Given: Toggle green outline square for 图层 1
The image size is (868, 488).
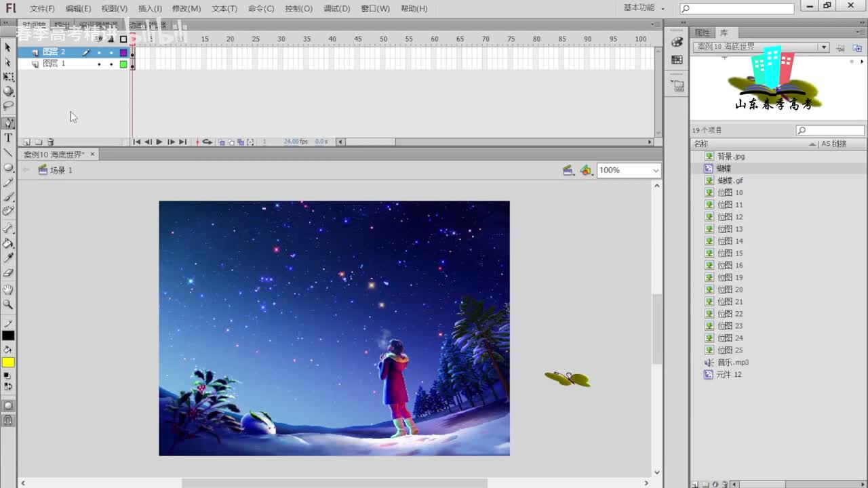Looking at the screenshot, I should coord(123,64).
